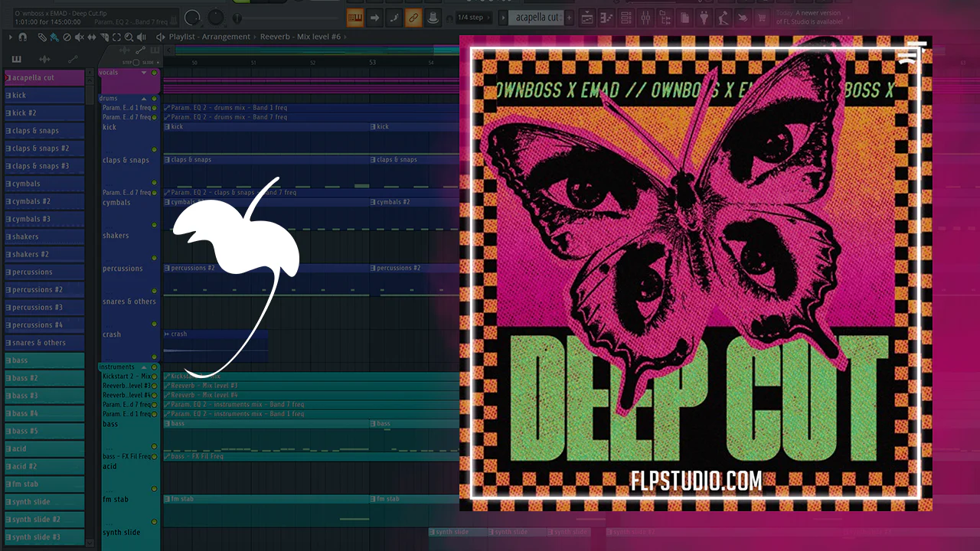Select the slip tool in playlist toolbar
Screen dimensions: 980x551
92,37
